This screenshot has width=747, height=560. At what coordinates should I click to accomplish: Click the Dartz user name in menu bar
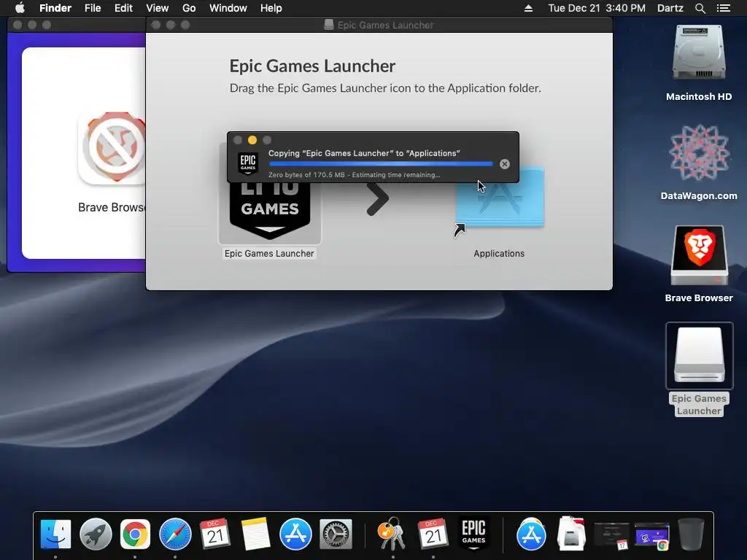(670, 8)
